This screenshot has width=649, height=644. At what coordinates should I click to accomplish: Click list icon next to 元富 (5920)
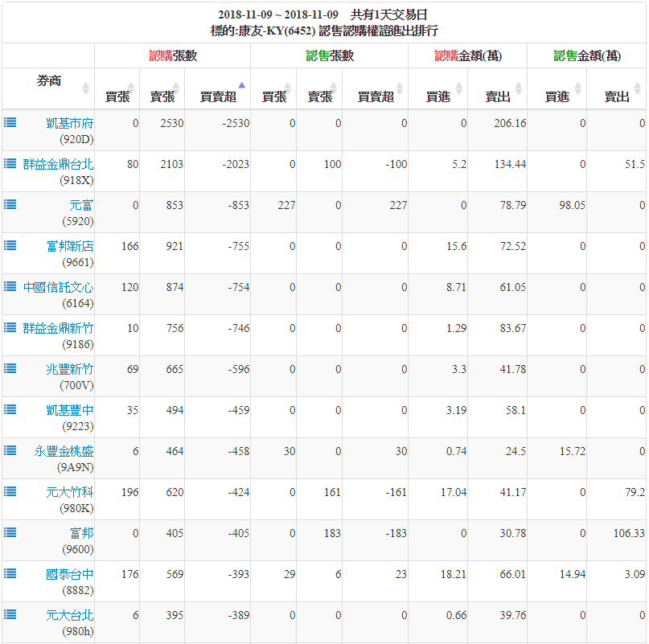tap(10, 204)
